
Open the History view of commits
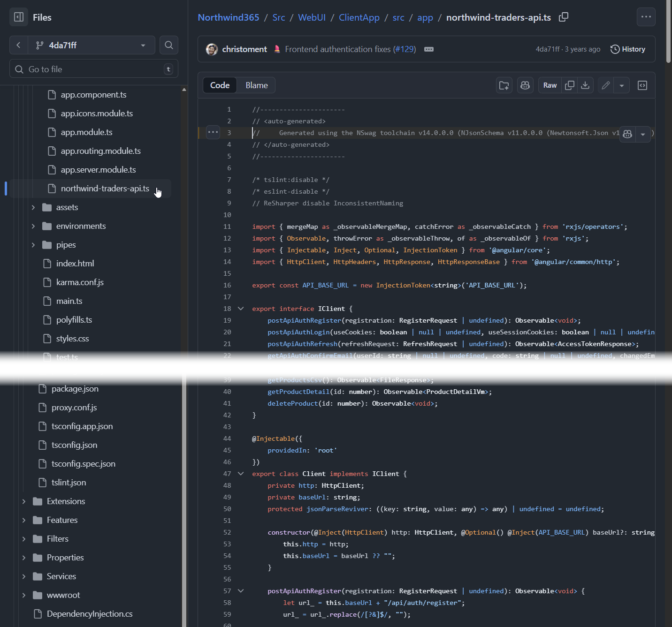pyautogui.click(x=627, y=49)
